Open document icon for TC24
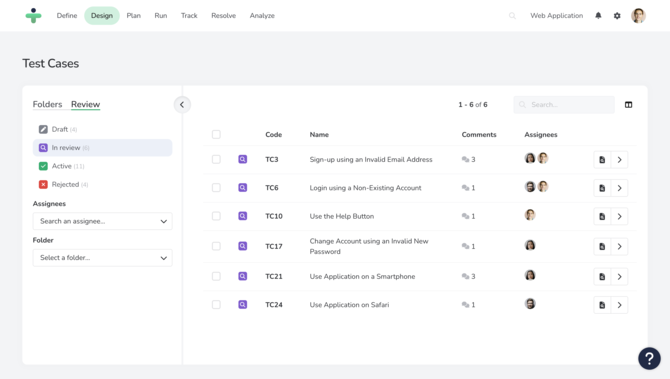This screenshot has width=670, height=379. tap(602, 305)
